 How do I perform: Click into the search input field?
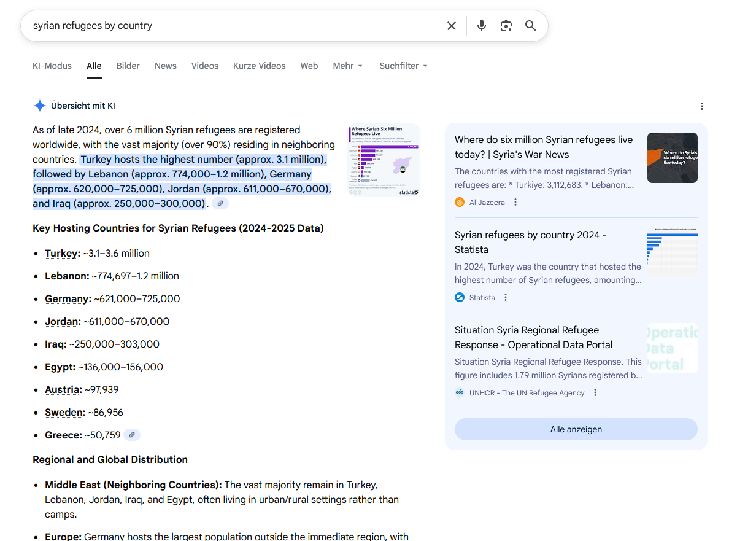pos(233,26)
